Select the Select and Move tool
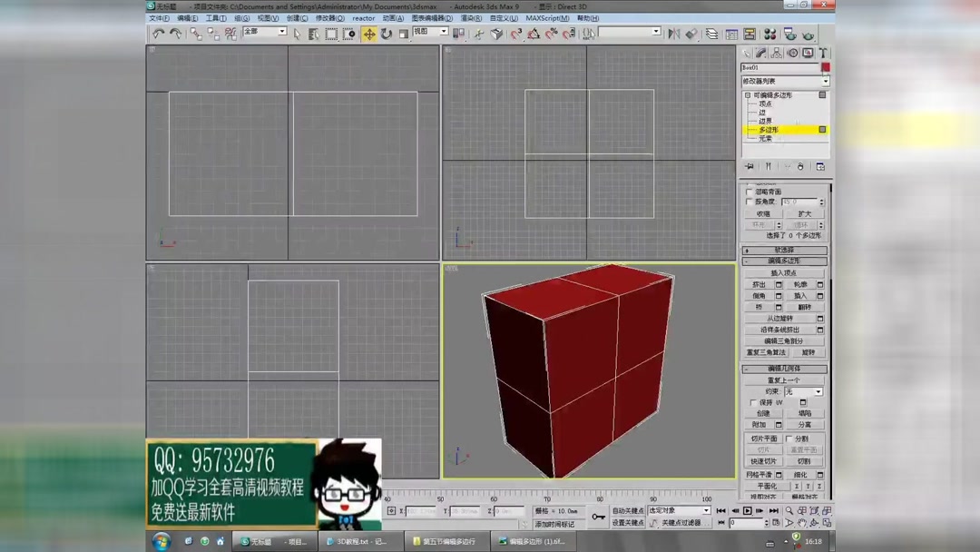The image size is (980, 552). coord(367,34)
